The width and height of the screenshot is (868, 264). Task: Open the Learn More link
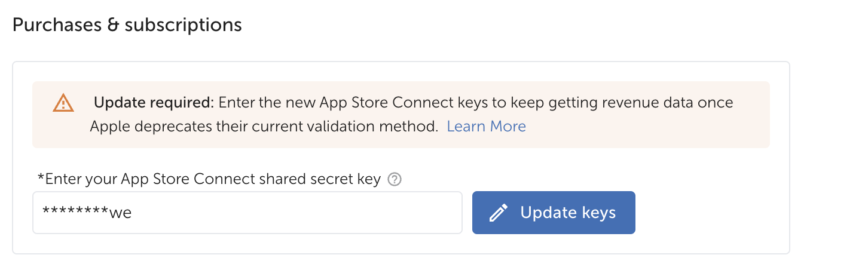(x=486, y=126)
